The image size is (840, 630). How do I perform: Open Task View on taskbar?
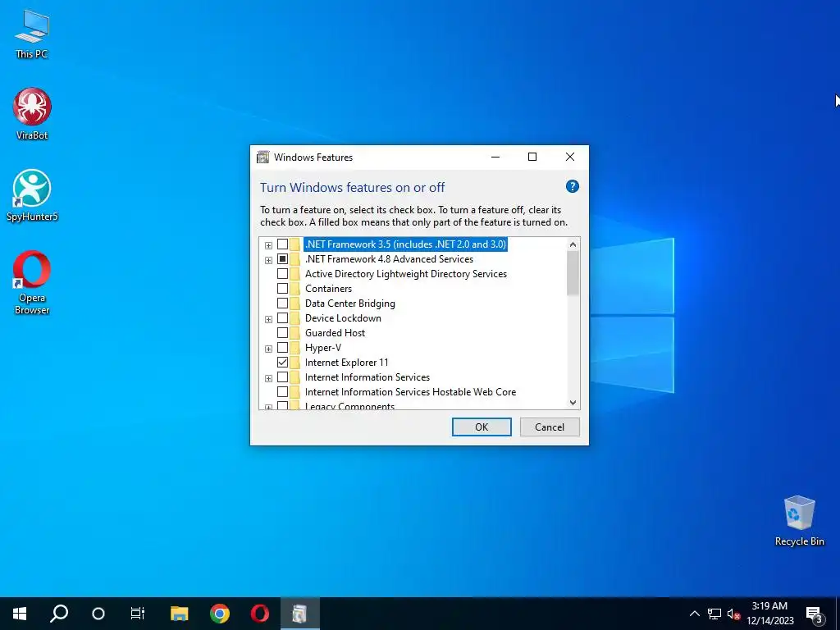[138, 614]
